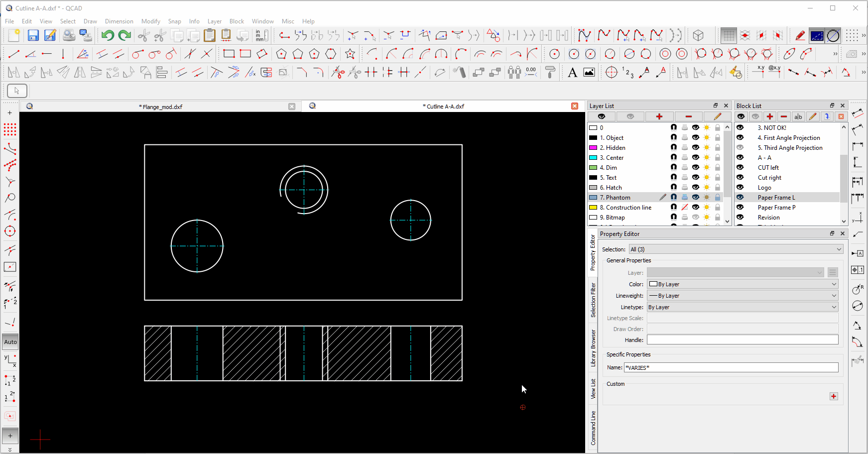Click the Undo arrow icon
868x454 pixels.
pyautogui.click(x=108, y=35)
